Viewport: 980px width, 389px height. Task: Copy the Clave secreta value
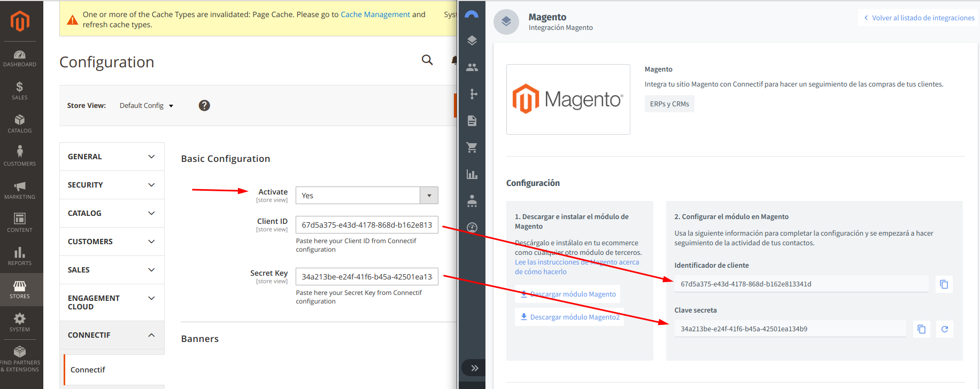[922, 329]
